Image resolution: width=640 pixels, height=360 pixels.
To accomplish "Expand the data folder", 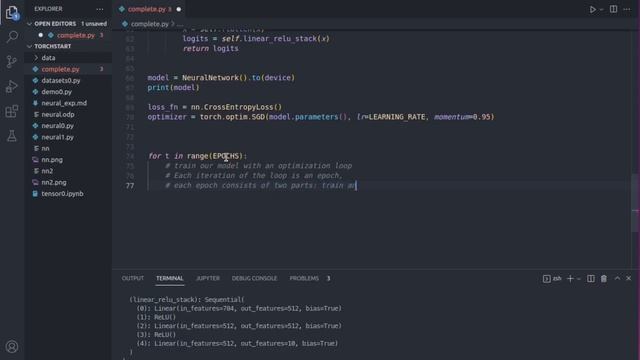I will coord(68,58).
